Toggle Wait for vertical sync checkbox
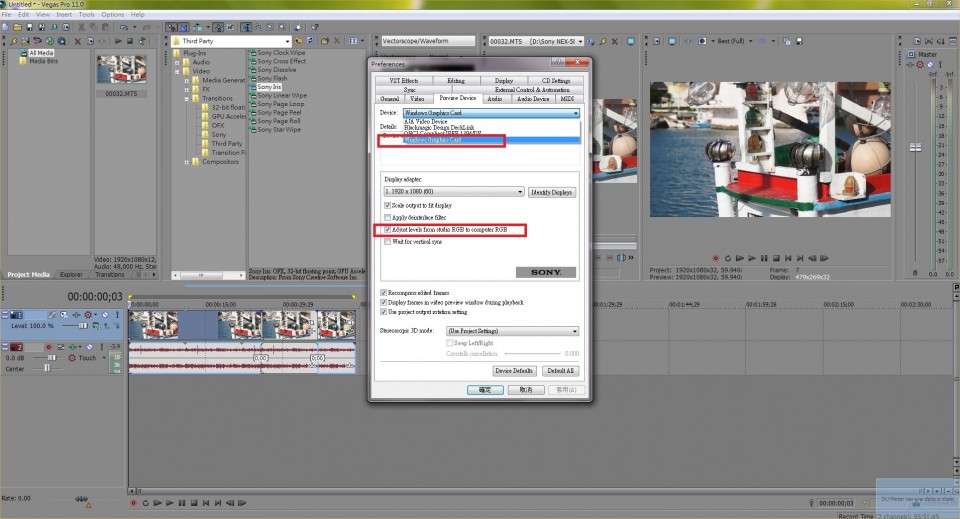The height and width of the screenshot is (519, 960). point(388,241)
